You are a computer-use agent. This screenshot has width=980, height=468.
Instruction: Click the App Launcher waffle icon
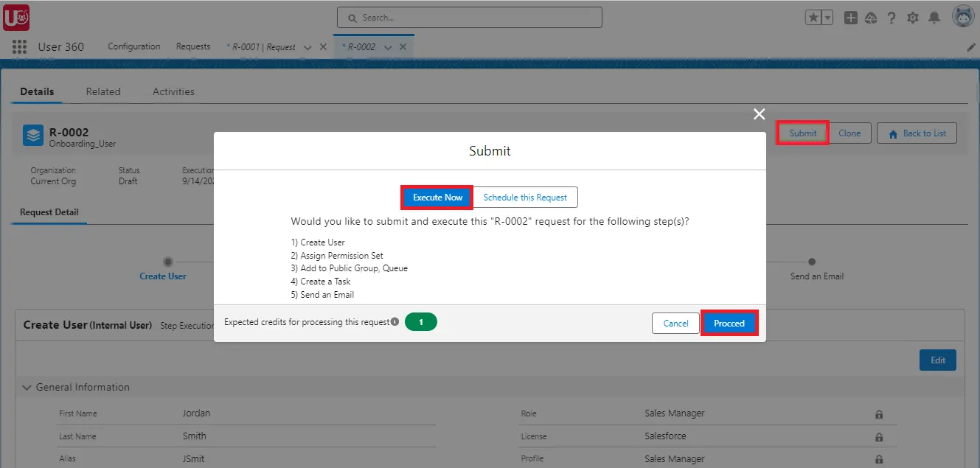tap(18, 46)
